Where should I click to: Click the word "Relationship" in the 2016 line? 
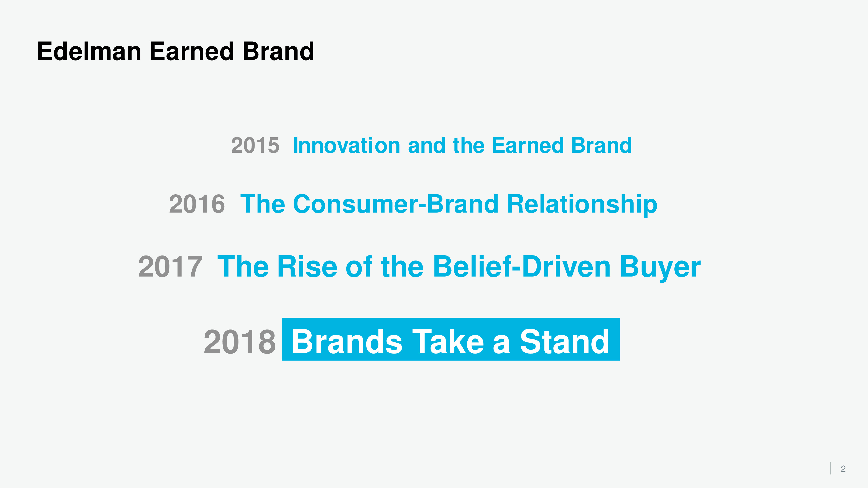click(582, 204)
